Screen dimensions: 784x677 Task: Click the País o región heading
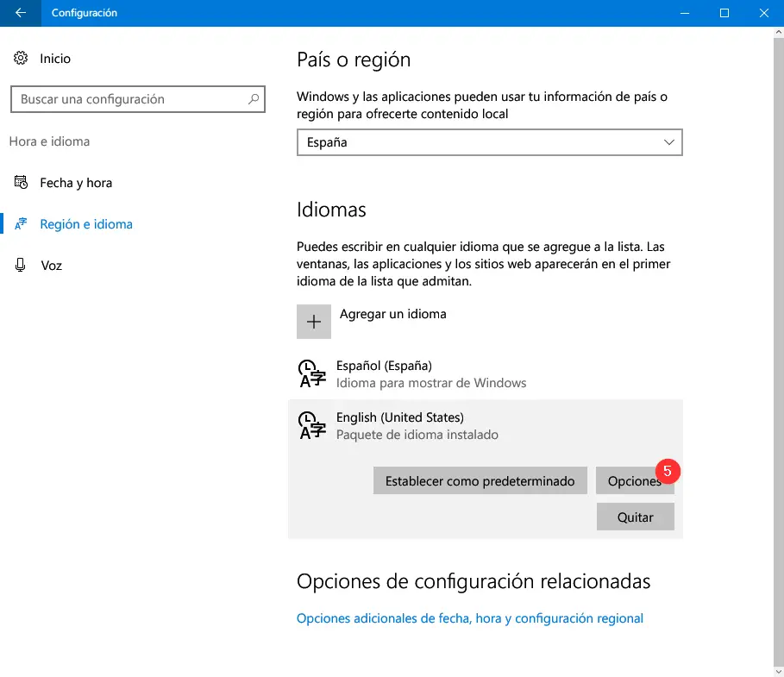[354, 60]
